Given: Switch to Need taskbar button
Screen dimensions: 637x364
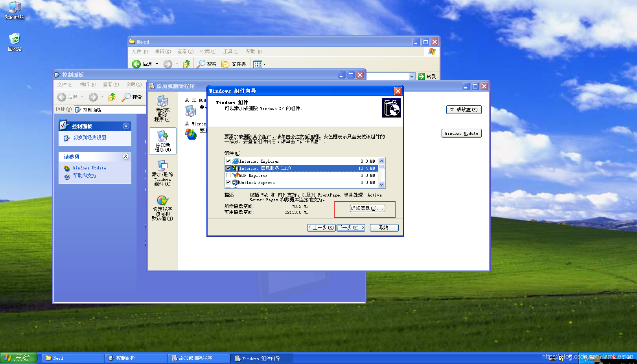Looking at the screenshot, I should coord(73,358).
